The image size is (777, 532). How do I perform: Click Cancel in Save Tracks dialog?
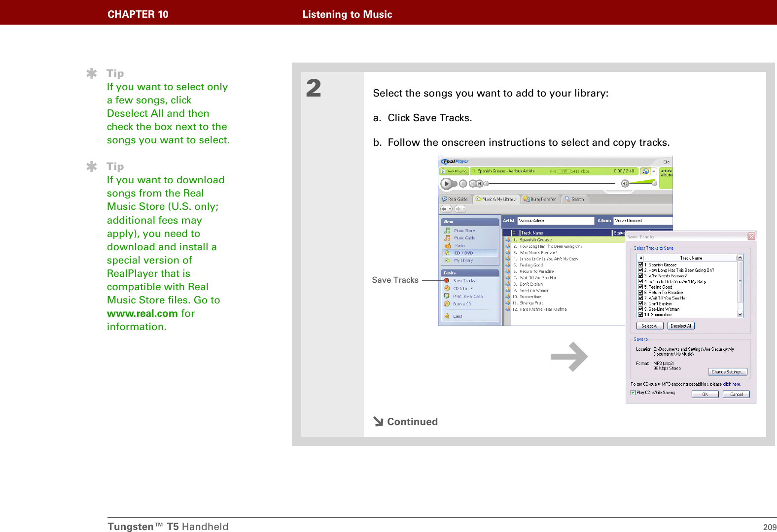[x=736, y=394]
